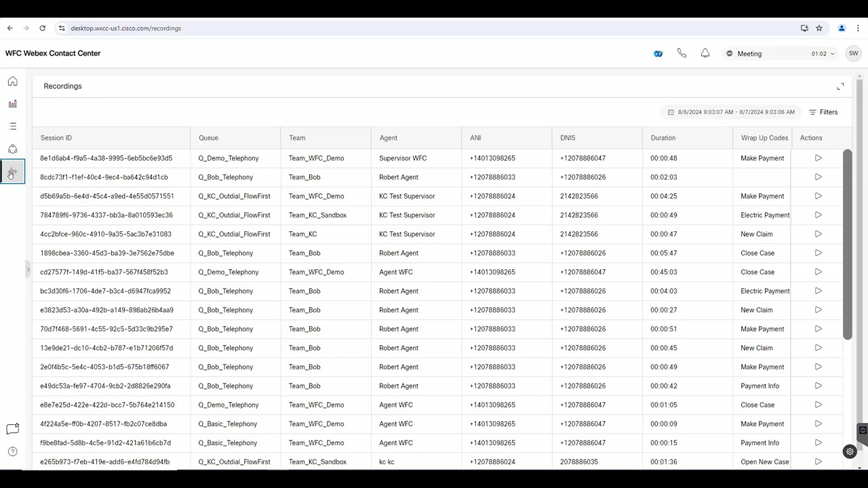Screen dimensions: 868x488
Task: Play recording for session e49dc53a
Action: (x=818, y=386)
